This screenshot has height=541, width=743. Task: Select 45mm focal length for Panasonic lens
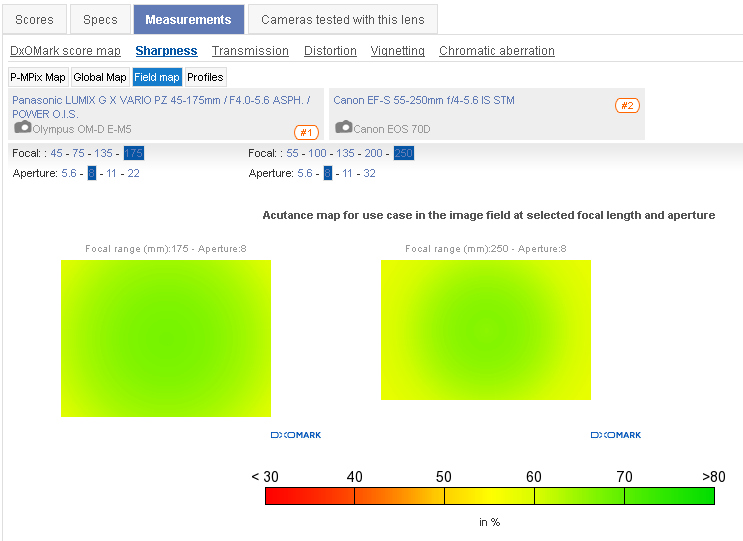(x=56, y=153)
